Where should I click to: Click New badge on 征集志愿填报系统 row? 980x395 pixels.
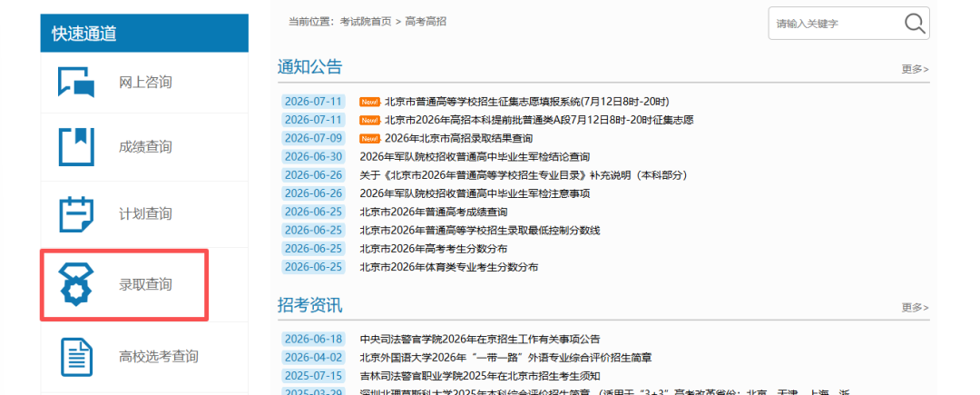pos(369,102)
